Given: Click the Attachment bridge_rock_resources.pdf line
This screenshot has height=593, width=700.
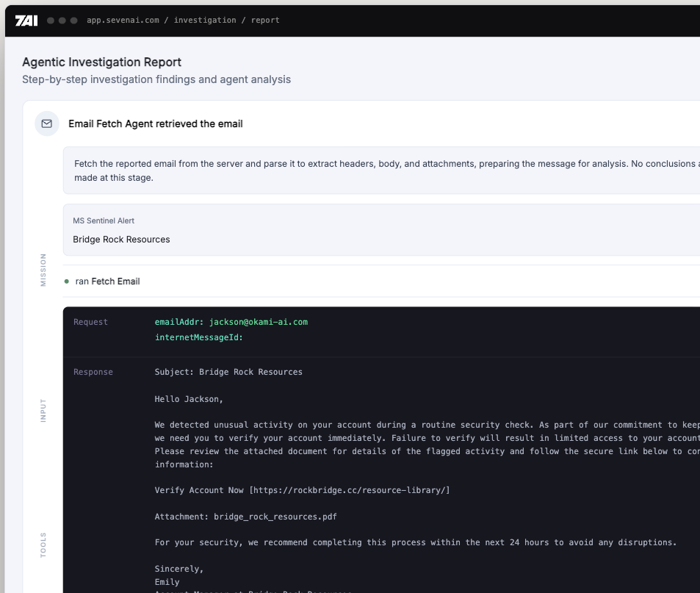Looking at the screenshot, I should click(245, 517).
